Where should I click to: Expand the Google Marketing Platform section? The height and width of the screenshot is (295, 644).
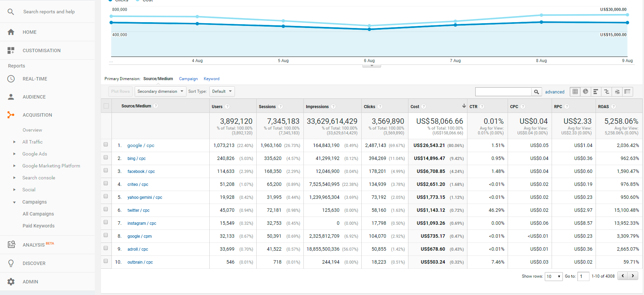[14, 166]
